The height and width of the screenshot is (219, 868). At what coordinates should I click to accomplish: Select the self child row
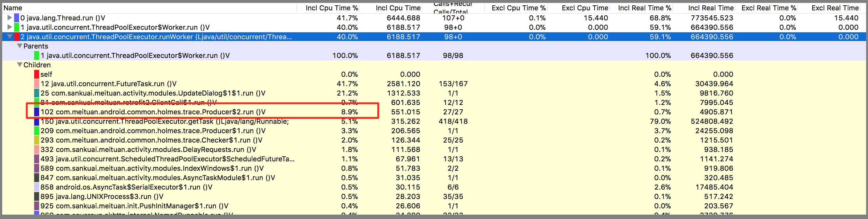tap(434, 74)
